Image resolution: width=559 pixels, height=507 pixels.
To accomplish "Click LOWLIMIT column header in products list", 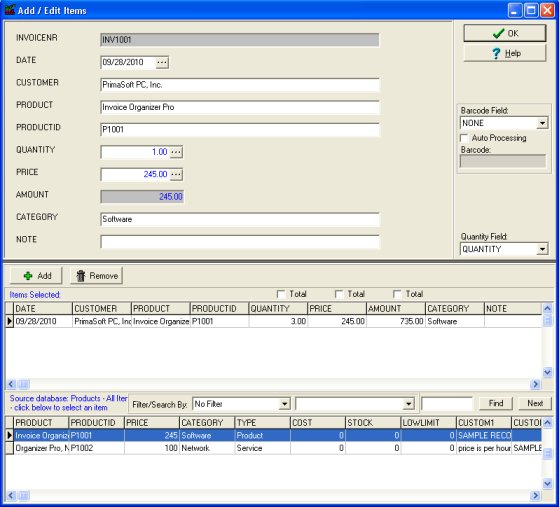I will tap(429, 422).
